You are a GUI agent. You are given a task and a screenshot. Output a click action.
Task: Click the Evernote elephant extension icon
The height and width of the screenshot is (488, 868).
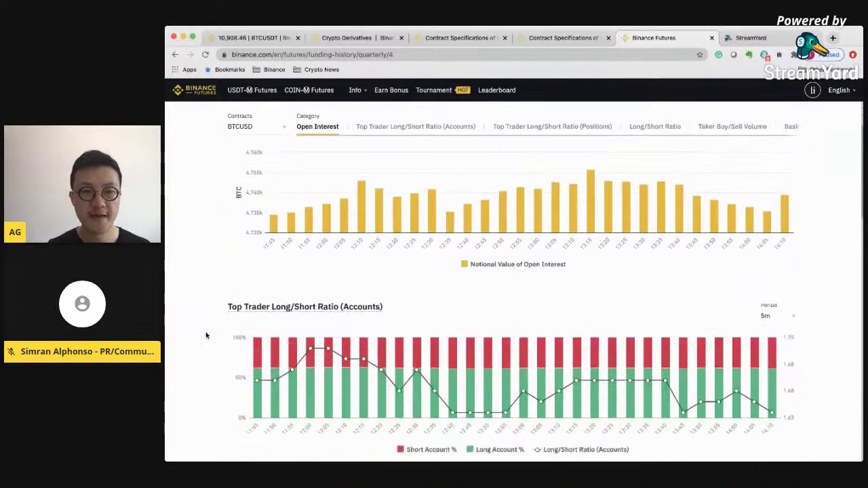coord(749,54)
